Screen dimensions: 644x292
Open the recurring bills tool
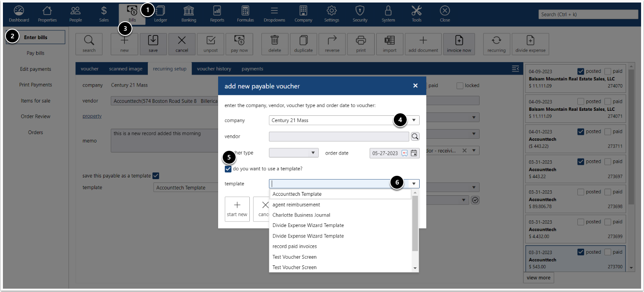click(x=496, y=44)
